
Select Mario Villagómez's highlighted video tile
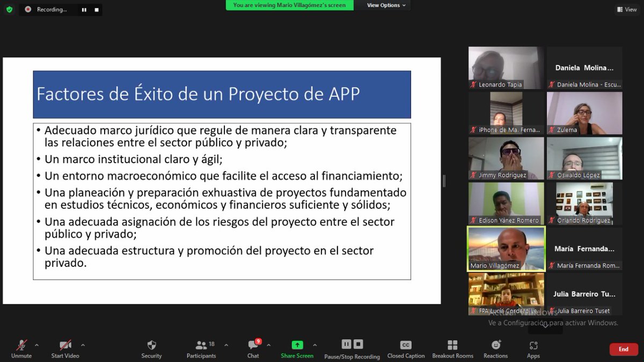[506, 249]
